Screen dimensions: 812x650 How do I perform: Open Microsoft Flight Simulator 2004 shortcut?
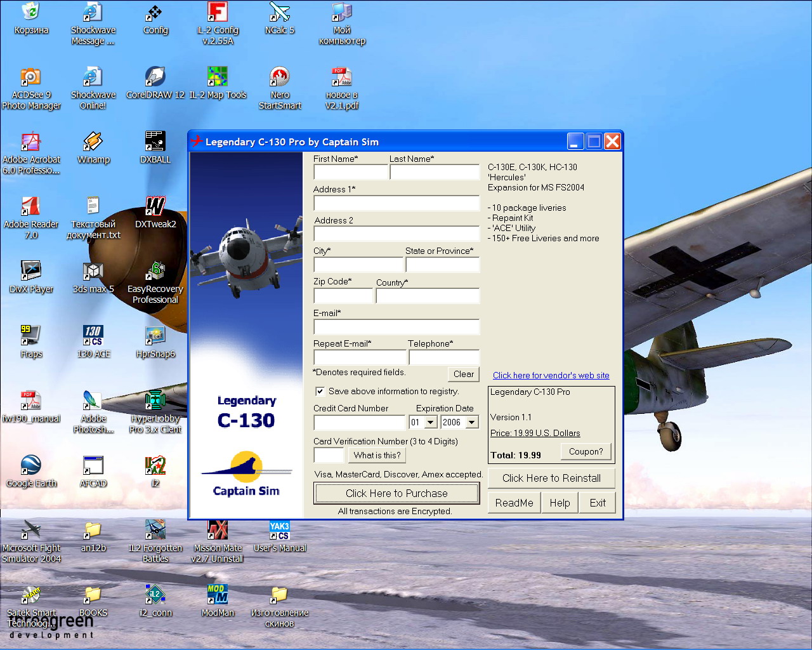(31, 531)
